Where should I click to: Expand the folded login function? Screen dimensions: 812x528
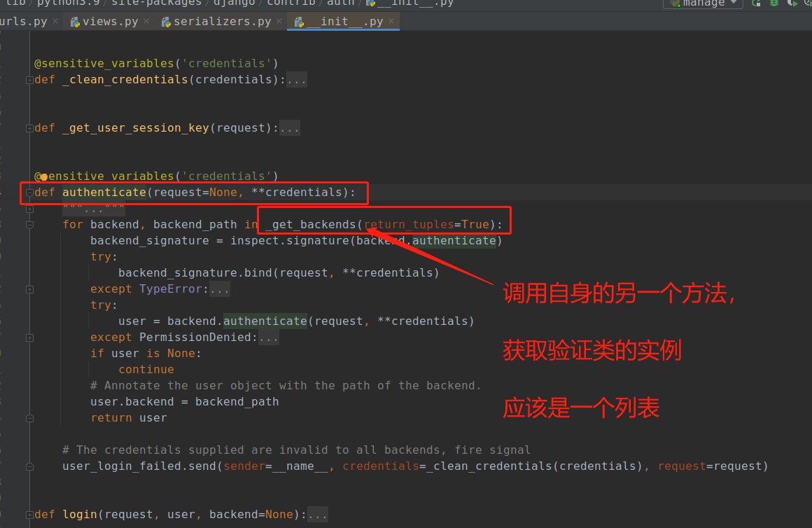29,515
